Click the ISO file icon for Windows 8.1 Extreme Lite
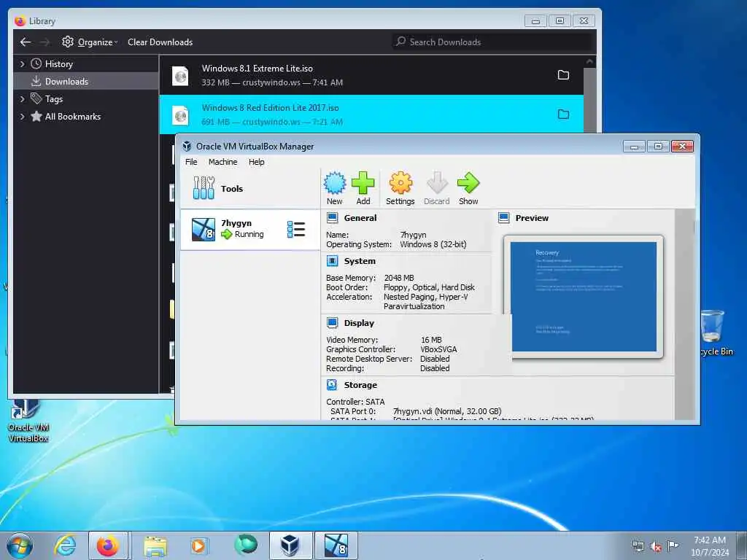 point(180,76)
